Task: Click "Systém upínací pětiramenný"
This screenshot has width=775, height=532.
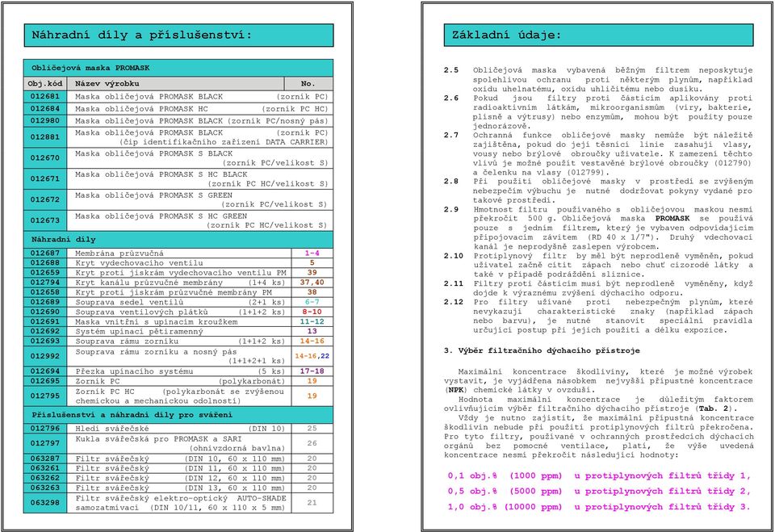Action: (x=139, y=331)
